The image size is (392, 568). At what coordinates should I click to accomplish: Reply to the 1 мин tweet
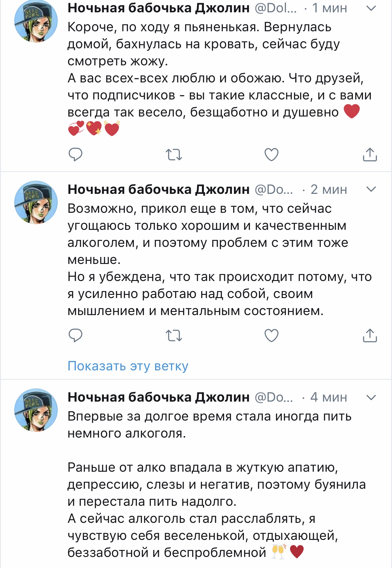click(x=75, y=154)
